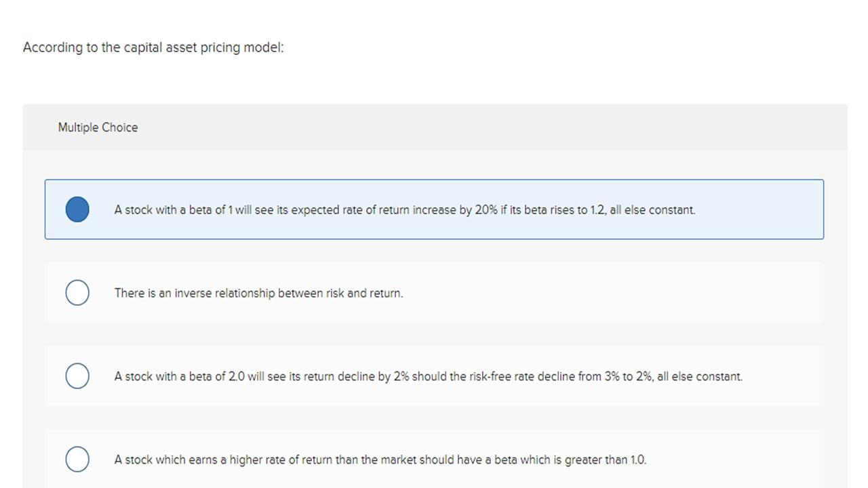Image resolution: width=868 pixels, height=488 pixels.
Task: Select the radio button for the beta-of-1 answer
Action: click(x=77, y=209)
